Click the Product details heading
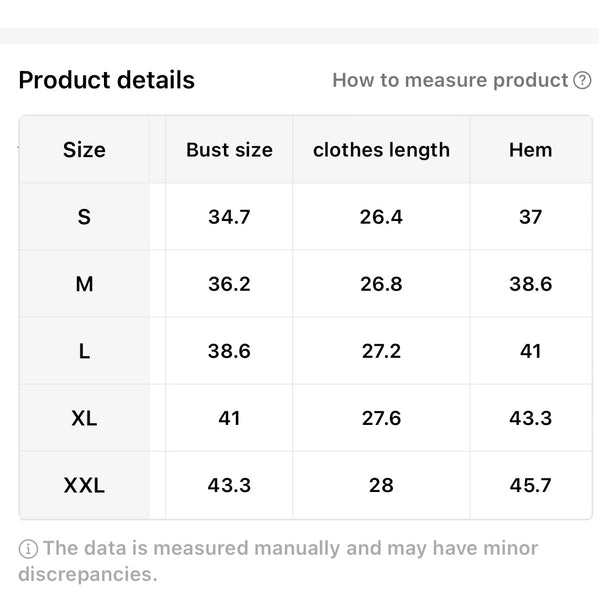599x600 pixels. (107, 80)
